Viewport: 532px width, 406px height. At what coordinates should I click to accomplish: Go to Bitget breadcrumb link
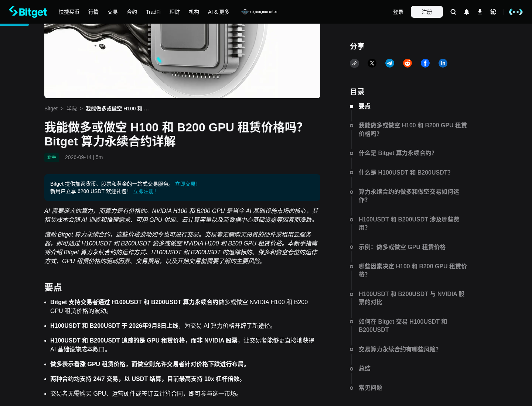tap(51, 109)
